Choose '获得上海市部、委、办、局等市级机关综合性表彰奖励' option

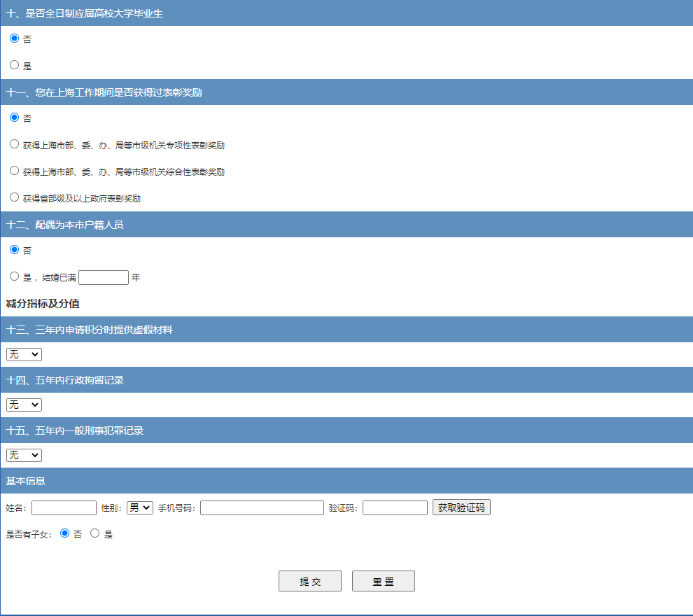tap(14, 171)
